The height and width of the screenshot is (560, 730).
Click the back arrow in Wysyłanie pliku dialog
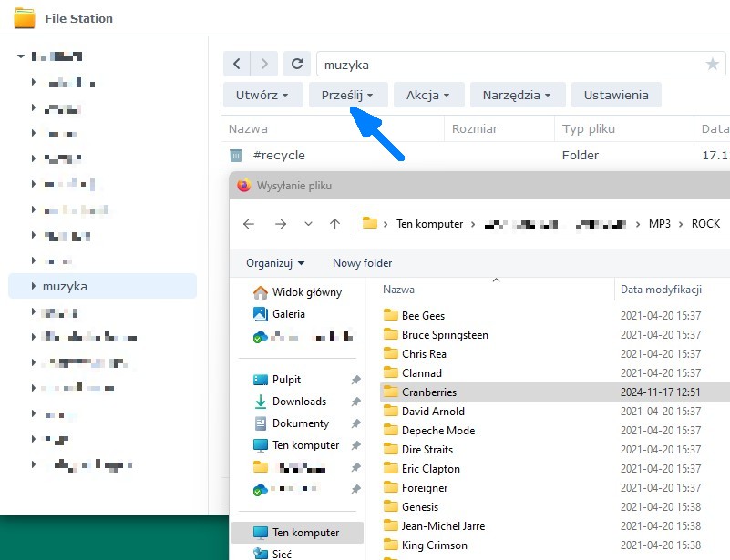click(249, 224)
